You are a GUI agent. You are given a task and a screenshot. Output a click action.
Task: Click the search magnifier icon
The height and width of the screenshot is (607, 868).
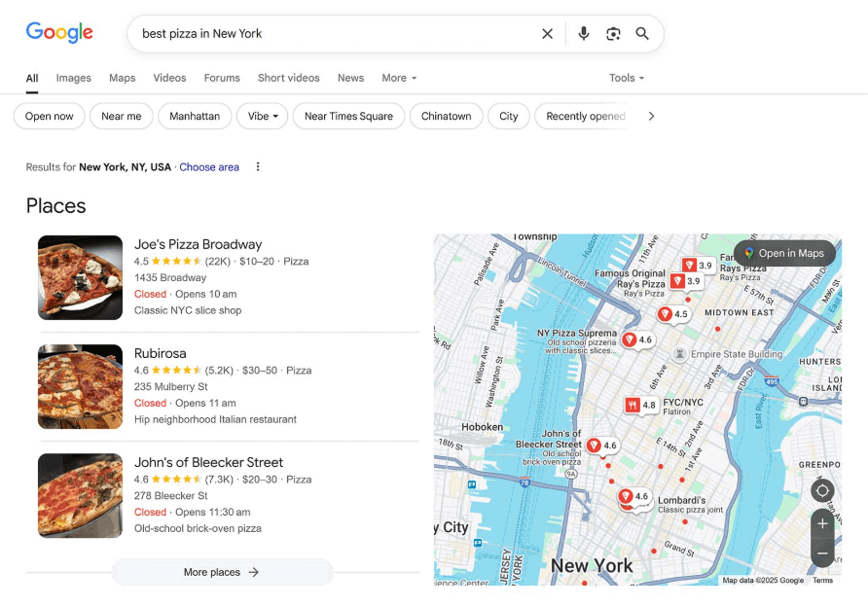642,33
